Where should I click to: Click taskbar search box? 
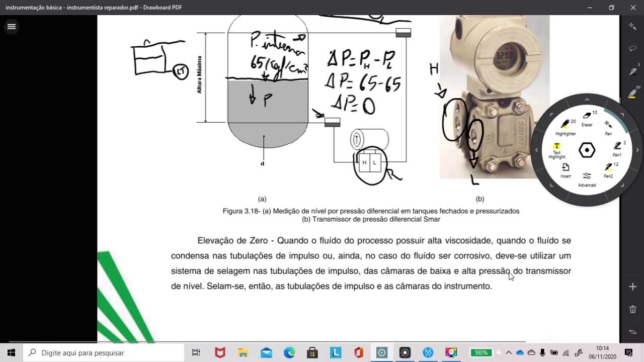coord(104,352)
